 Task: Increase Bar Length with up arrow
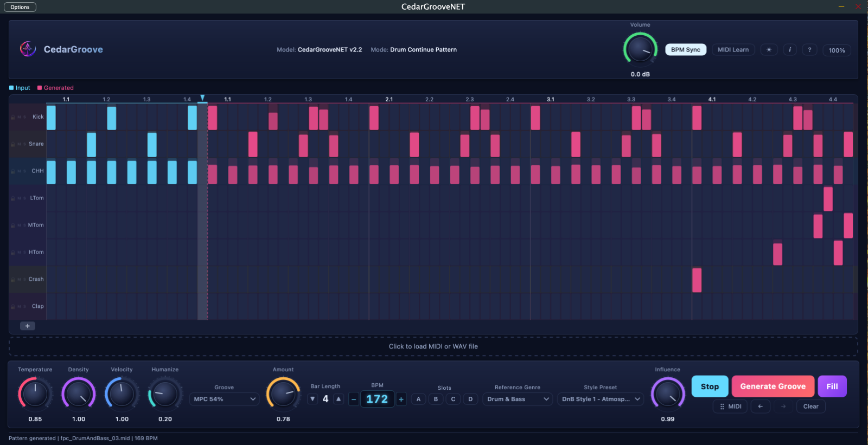tap(339, 399)
